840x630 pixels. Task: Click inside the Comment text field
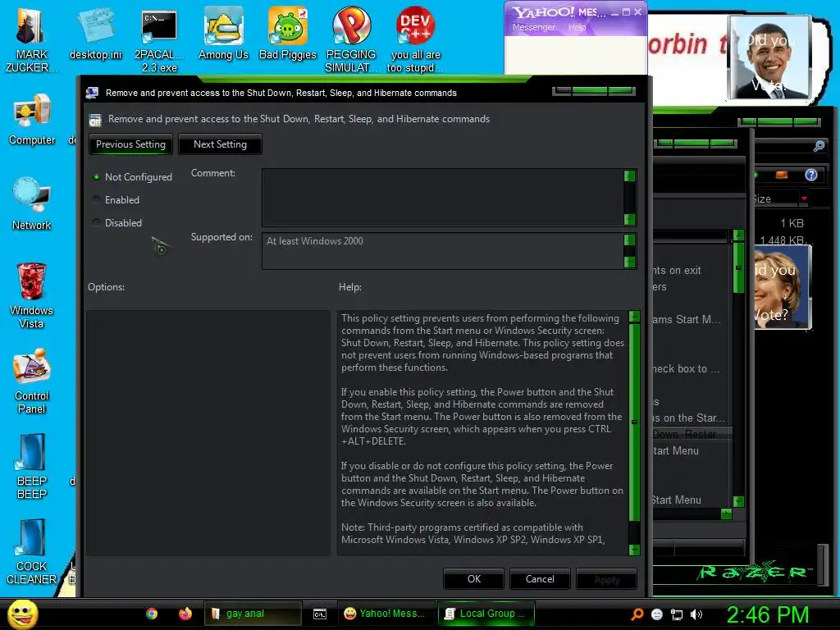pyautogui.click(x=443, y=197)
